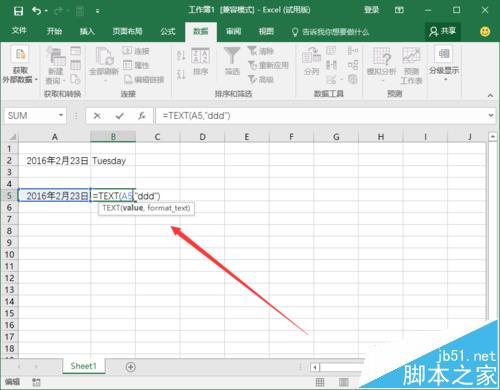Click the 告诉我你想要做什么 search box
Viewport: 500px width, 390px height.
pos(331,32)
